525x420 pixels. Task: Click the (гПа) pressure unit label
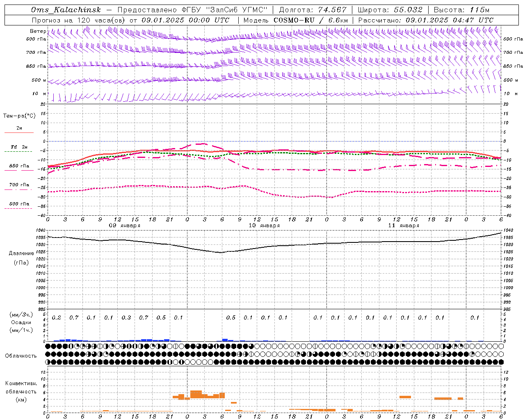point(21,262)
